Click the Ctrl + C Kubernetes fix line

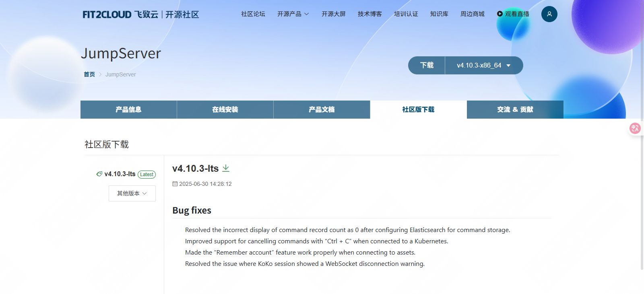[316, 241]
